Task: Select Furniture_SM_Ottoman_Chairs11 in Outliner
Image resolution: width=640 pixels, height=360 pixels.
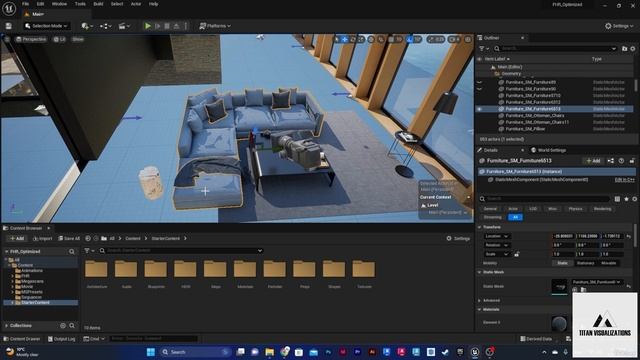Action: point(537,122)
